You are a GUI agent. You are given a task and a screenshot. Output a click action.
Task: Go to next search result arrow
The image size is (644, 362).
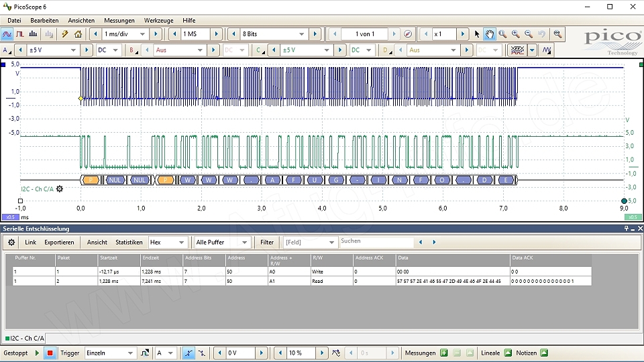(434, 242)
